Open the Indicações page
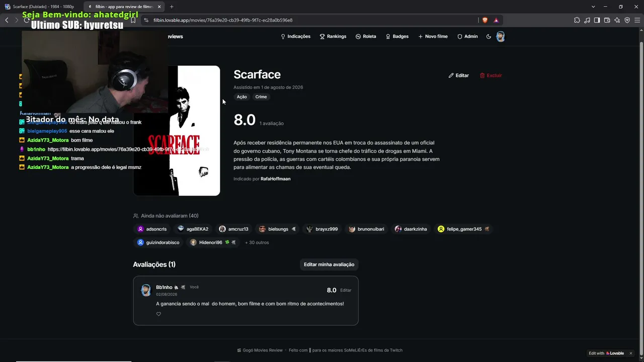This screenshot has width=644, height=362. click(295, 36)
